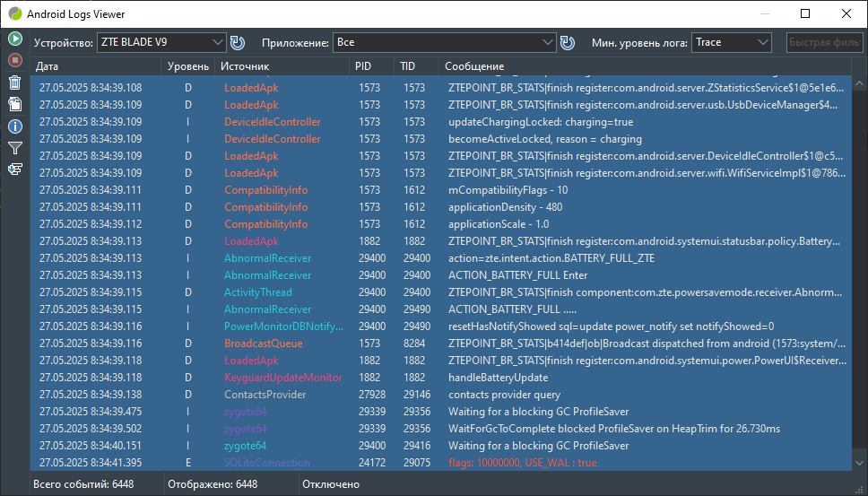This screenshot has height=496, width=868.
Task: Click the auto-scroll icon in left sidebar
Action: (14, 169)
